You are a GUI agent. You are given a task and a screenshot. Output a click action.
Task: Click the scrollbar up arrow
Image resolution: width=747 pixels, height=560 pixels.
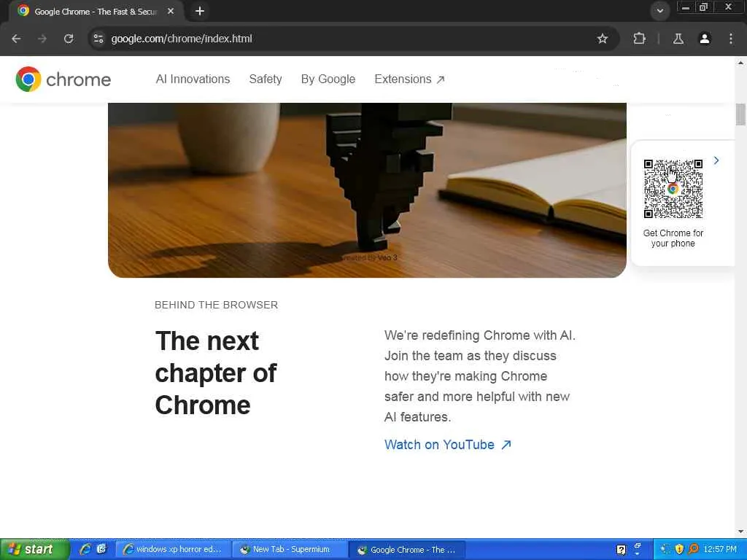740,62
